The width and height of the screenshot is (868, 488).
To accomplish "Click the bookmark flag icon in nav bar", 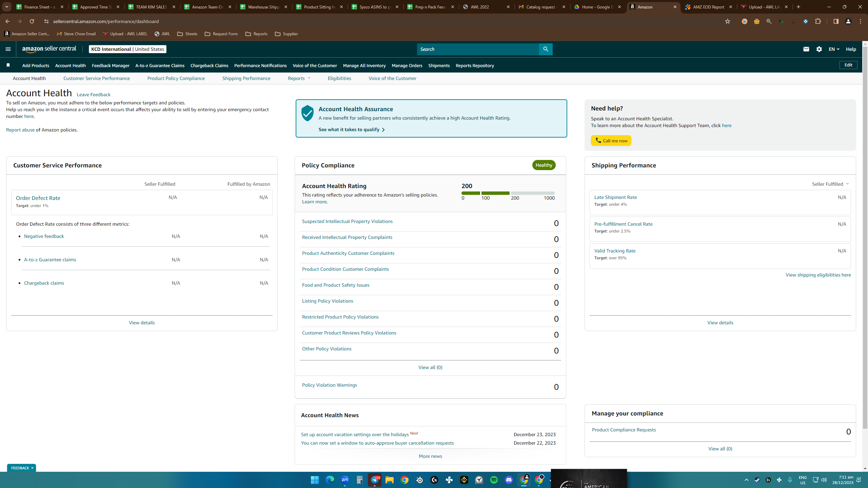I will coord(8,65).
